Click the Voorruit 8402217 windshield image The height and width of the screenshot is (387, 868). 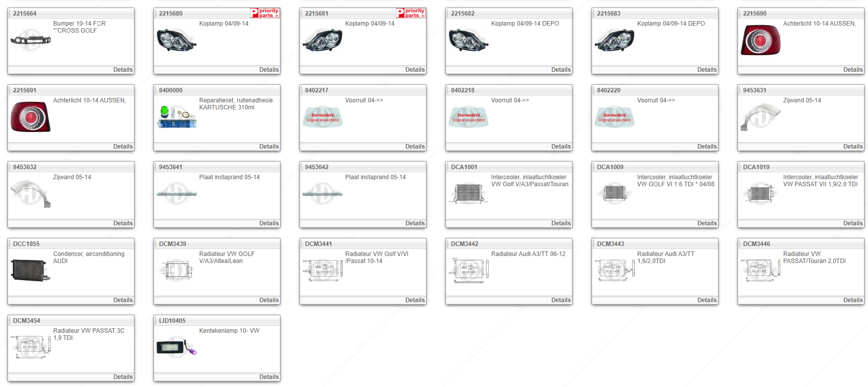coord(322,117)
